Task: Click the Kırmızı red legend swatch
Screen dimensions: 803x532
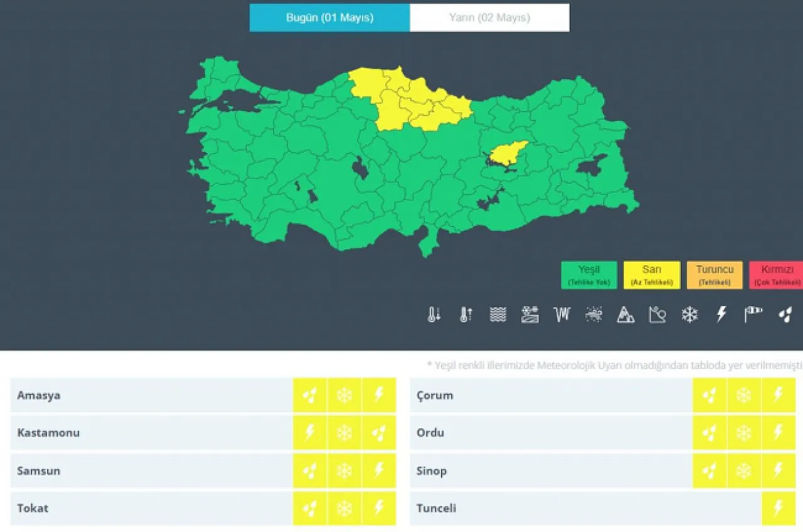Action: pos(777,275)
